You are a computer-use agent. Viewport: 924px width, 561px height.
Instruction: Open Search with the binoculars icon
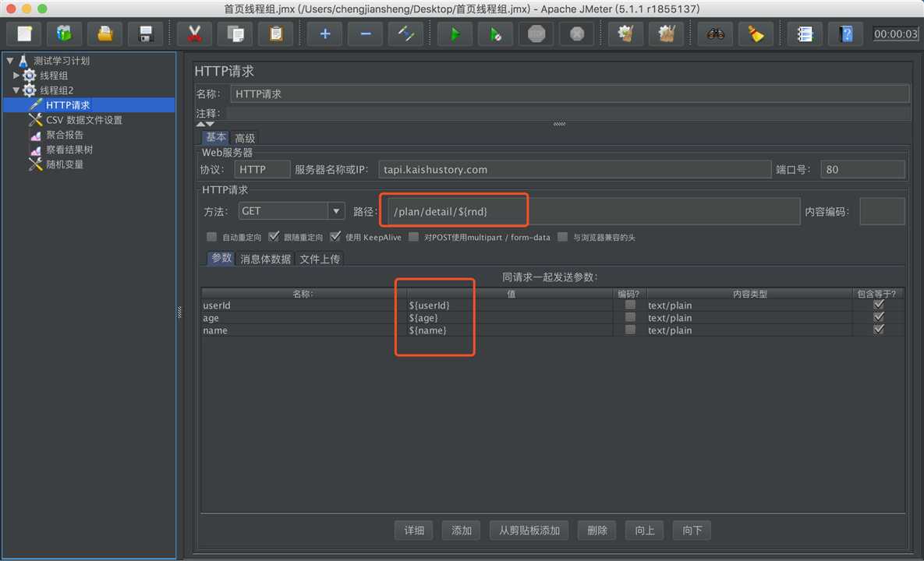(x=715, y=34)
